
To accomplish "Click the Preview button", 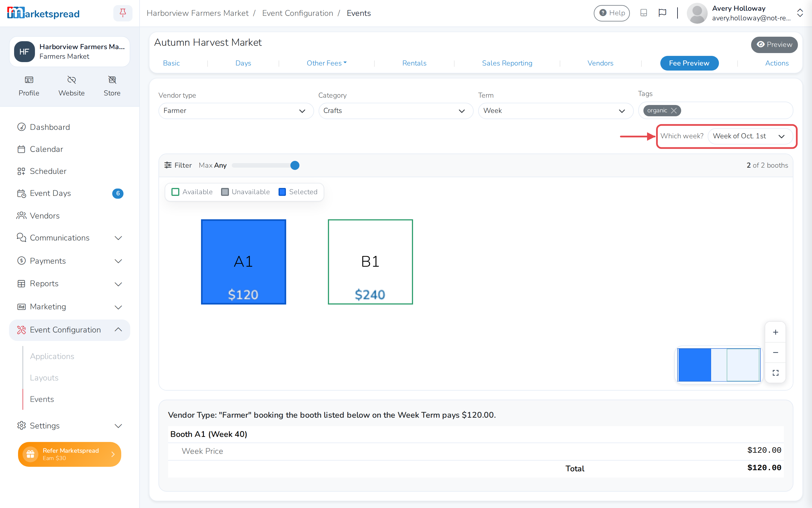I will 774,45.
